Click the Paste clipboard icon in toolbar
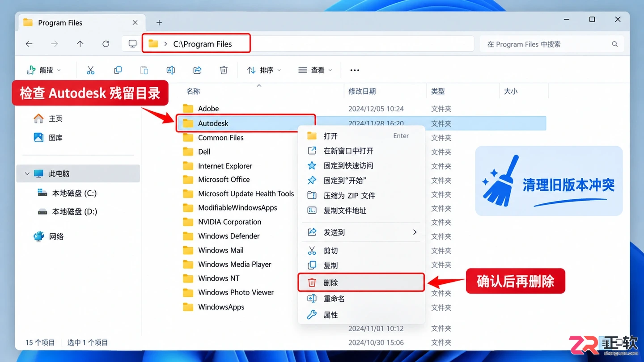644x362 pixels. (x=144, y=70)
